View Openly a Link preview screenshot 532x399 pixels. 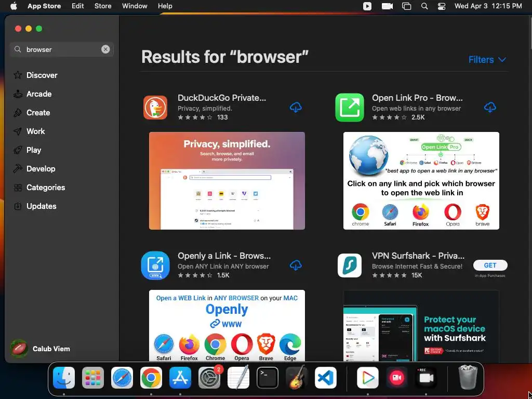227,325
